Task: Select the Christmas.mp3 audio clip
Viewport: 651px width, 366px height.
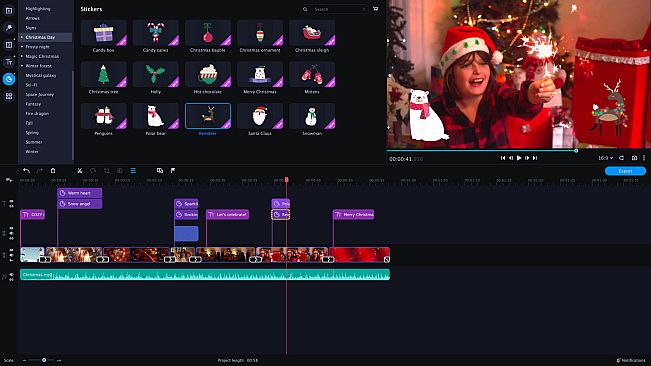Action: pos(205,274)
